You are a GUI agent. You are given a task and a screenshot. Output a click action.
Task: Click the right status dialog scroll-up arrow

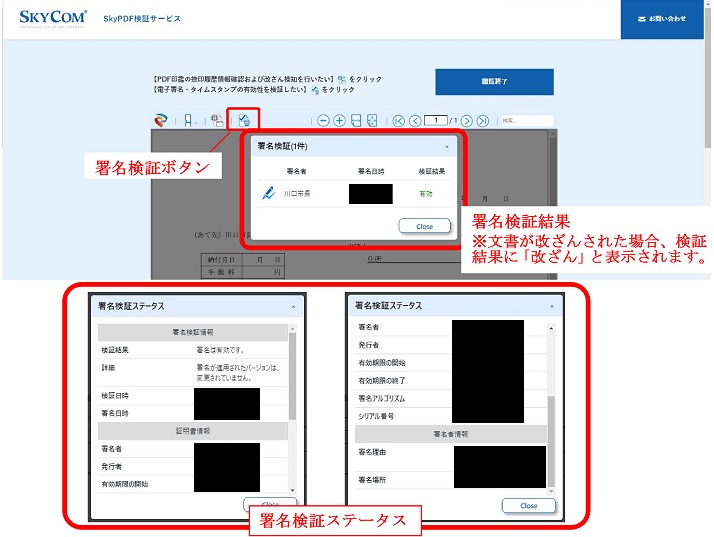point(551,328)
